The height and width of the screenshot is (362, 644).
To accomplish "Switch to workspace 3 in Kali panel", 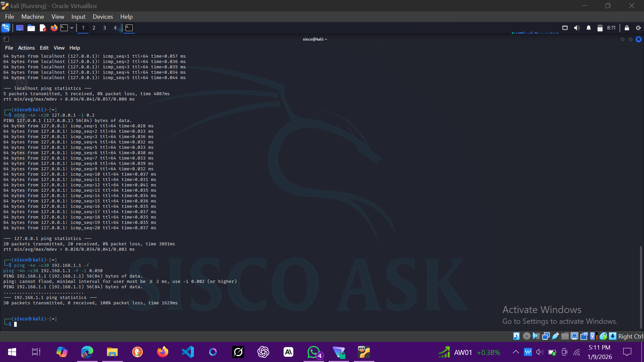I will coord(105,28).
